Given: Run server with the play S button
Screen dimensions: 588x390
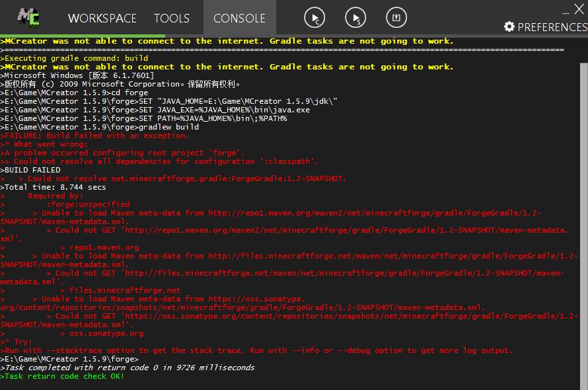Looking at the screenshot, I should coord(355,18).
